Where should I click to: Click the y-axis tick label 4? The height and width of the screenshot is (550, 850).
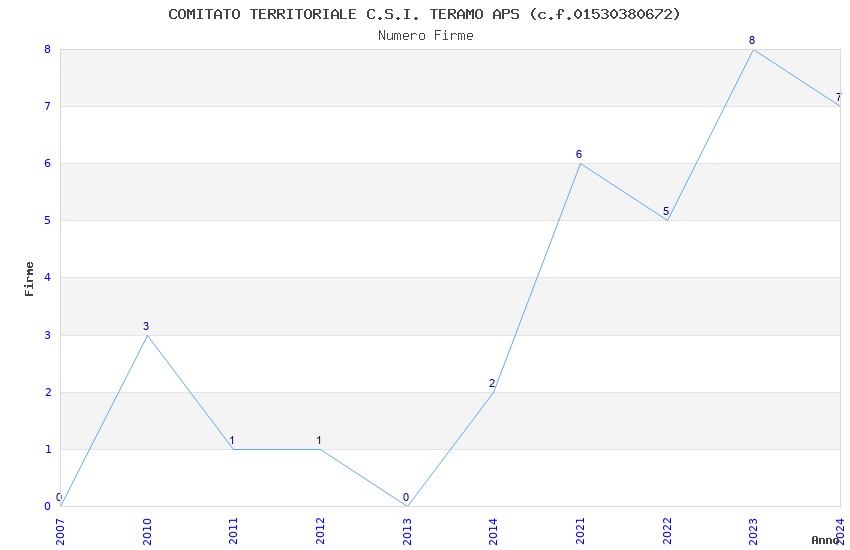[48, 277]
